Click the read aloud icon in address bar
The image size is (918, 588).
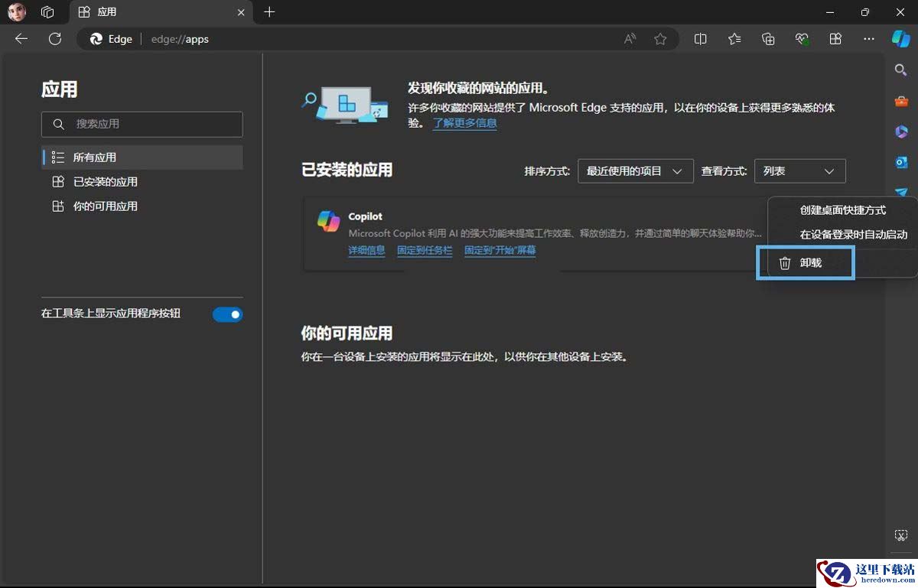630,39
